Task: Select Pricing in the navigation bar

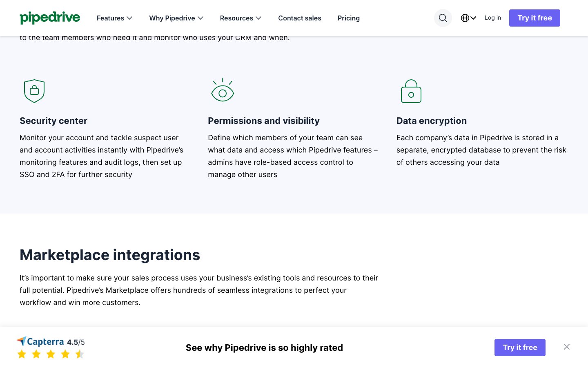Action: (x=349, y=18)
